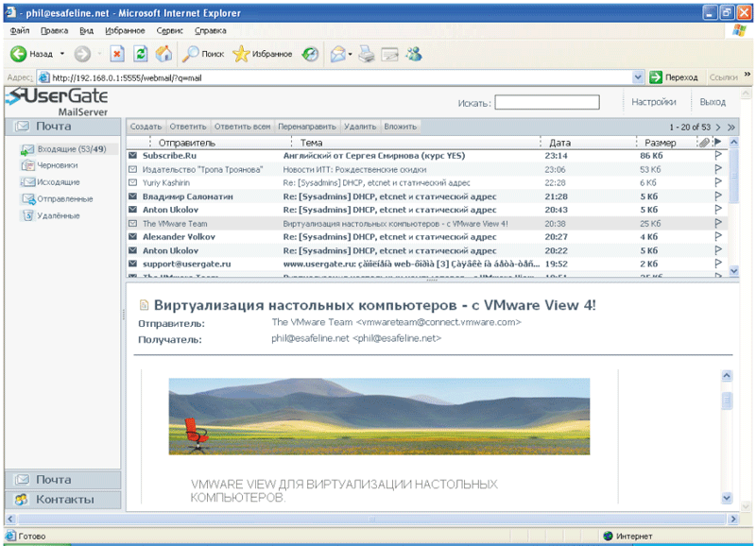Image resolution: width=756 pixels, height=546 pixels.
Task: Click into the Искать search field
Action: pyautogui.click(x=547, y=102)
